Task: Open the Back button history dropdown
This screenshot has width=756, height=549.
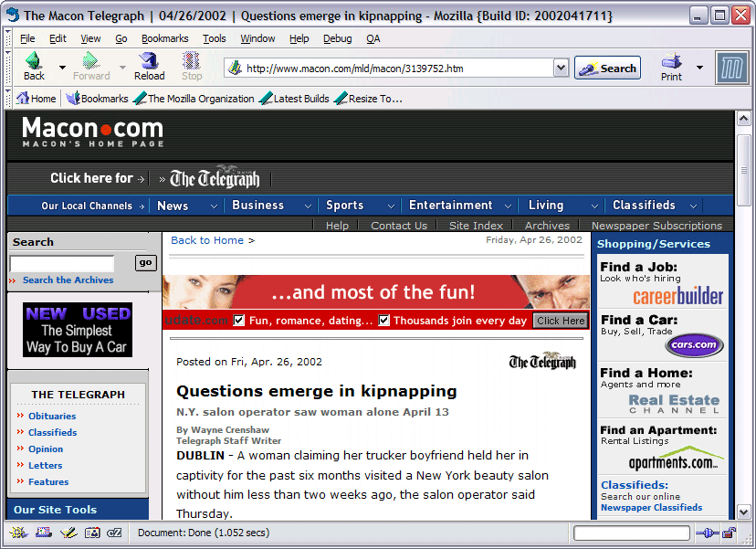Action: (62, 68)
